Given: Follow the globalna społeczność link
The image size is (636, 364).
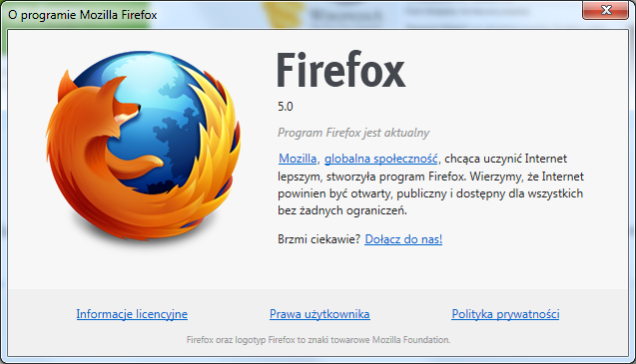Looking at the screenshot, I should pyautogui.click(x=380, y=159).
